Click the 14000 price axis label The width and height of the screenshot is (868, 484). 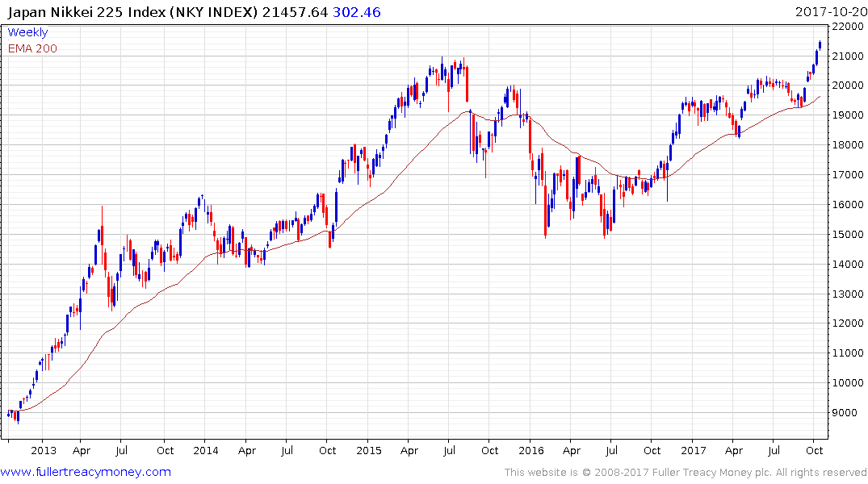[848, 265]
